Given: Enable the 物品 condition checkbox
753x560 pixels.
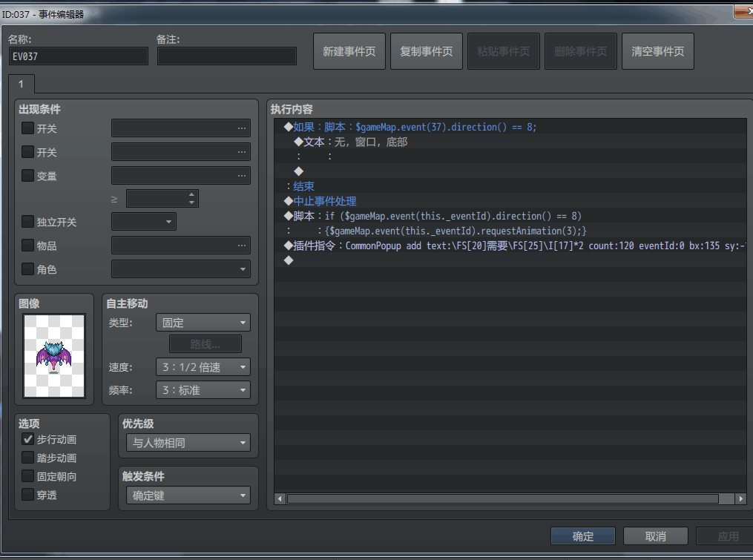Looking at the screenshot, I should click(28, 245).
